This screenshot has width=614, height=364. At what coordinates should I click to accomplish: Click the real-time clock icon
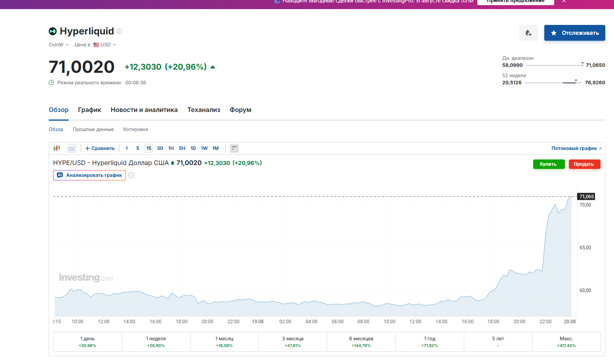pyautogui.click(x=51, y=83)
